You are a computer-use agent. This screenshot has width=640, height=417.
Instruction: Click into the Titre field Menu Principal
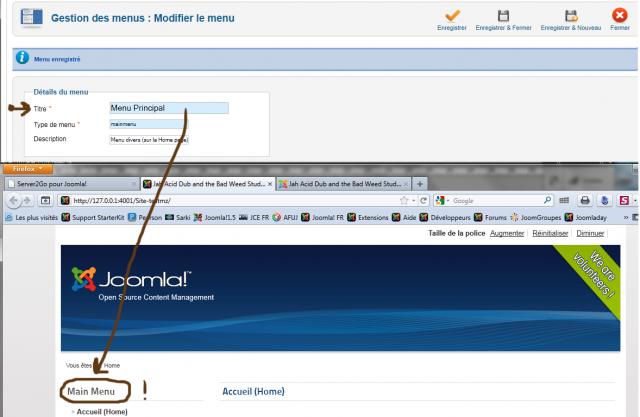(x=169, y=108)
